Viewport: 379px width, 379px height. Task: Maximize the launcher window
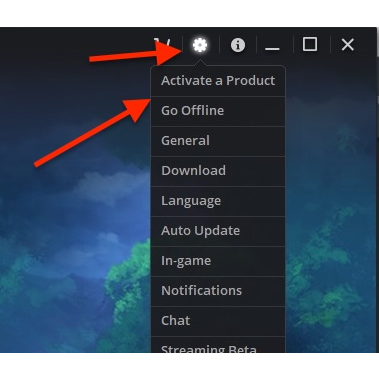click(x=310, y=44)
